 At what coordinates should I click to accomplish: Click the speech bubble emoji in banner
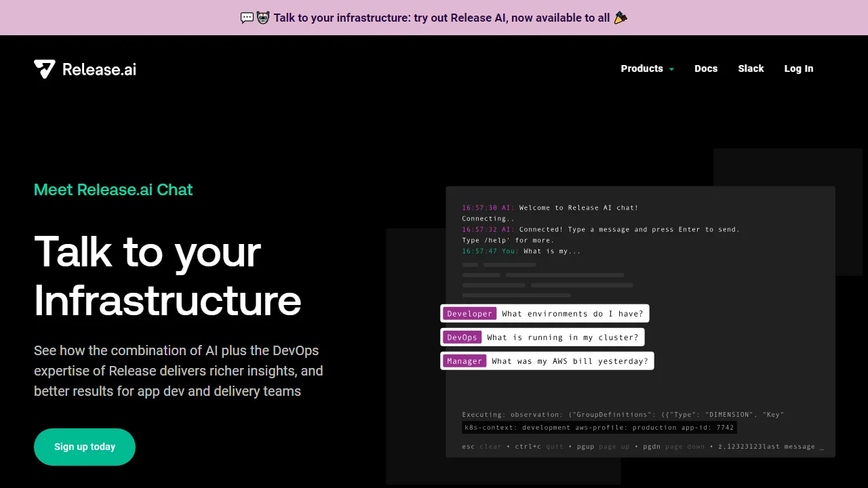pyautogui.click(x=247, y=18)
